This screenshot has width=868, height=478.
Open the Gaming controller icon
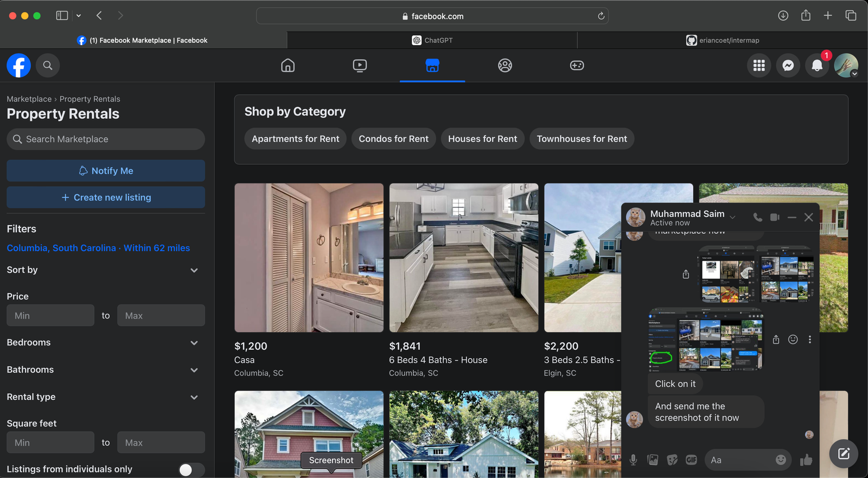577,66
